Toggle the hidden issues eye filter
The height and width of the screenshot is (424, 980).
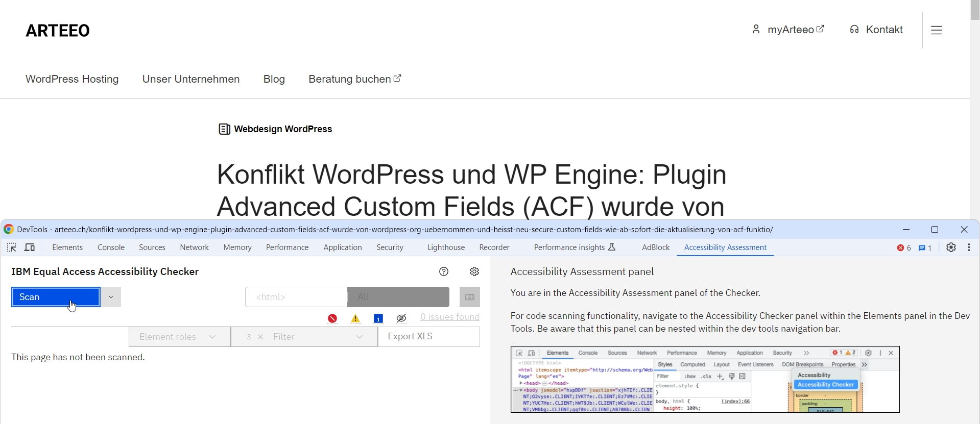[x=401, y=318]
